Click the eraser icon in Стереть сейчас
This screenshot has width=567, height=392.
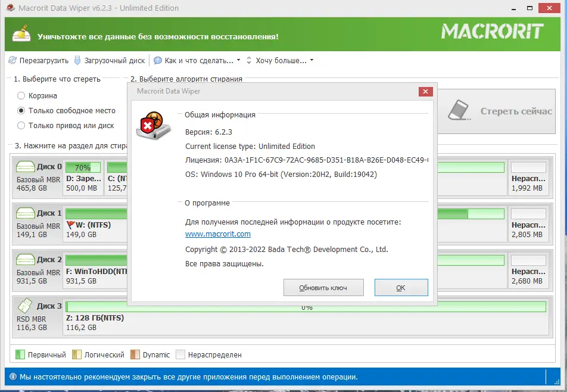pyautogui.click(x=459, y=110)
